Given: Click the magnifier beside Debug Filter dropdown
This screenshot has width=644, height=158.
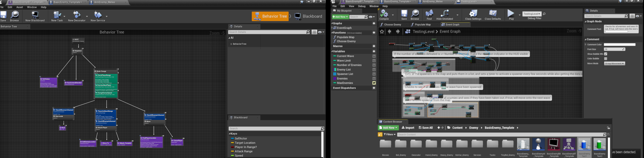Looking at the screenshot, I should (544, 14).
